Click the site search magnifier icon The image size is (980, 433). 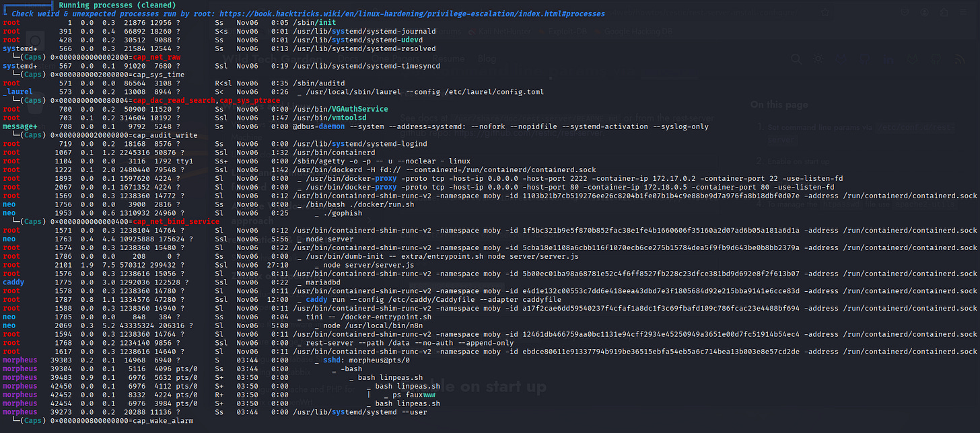797,58
